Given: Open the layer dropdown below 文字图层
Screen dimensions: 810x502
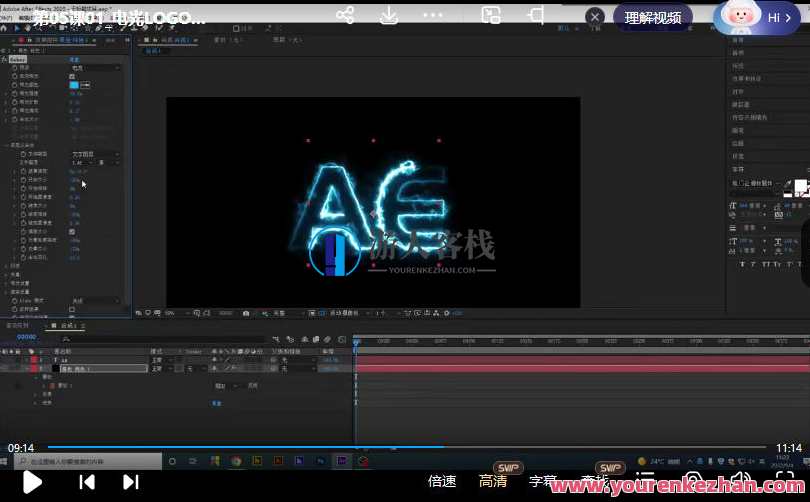Looking at the screenshot, I should (x=83, y=163).
